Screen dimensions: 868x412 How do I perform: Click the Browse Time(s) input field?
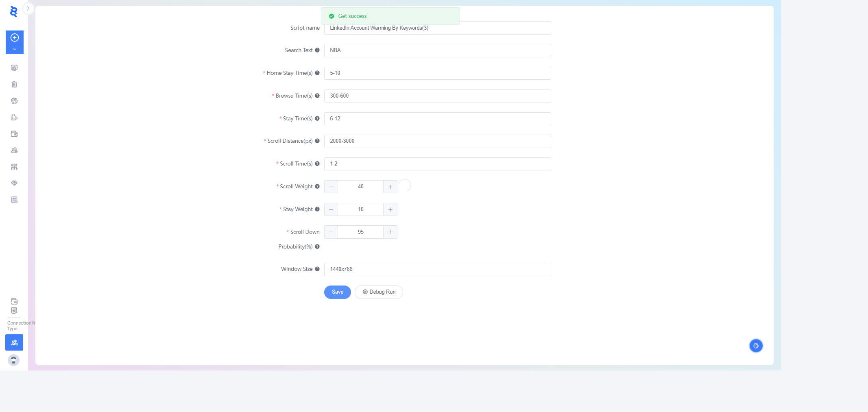pos(437,96)
